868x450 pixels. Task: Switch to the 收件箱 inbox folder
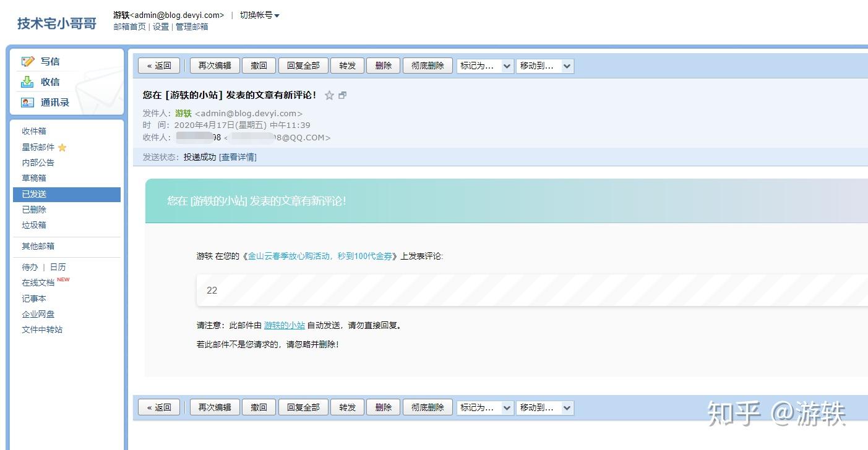(33, 131)
